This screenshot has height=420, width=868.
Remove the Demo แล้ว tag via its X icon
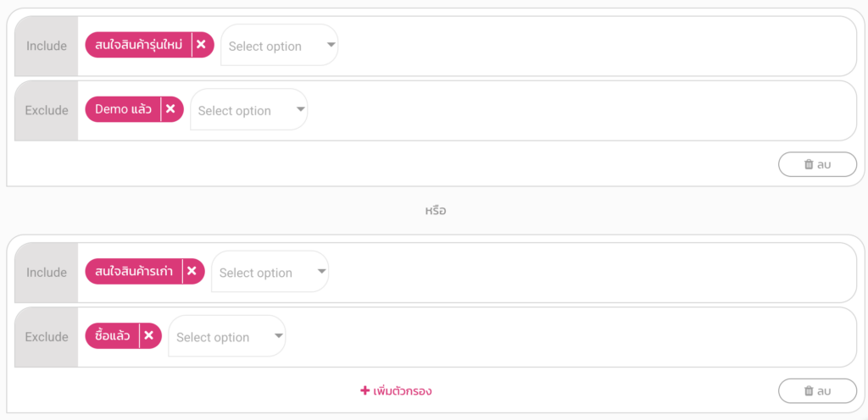170,109
